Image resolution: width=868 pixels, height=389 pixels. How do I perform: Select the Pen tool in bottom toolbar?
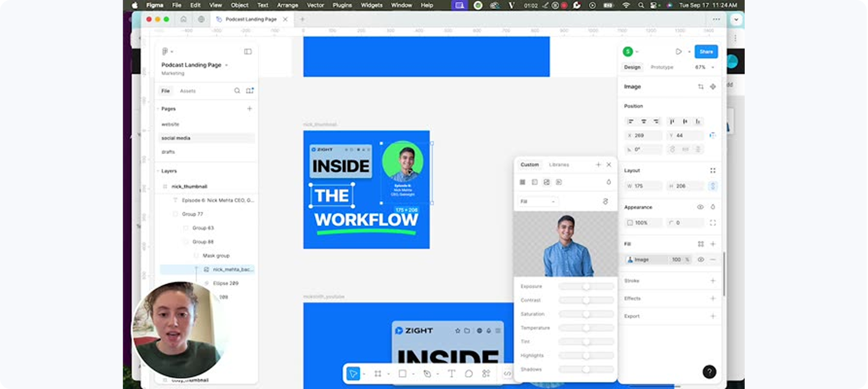[427, 374]
